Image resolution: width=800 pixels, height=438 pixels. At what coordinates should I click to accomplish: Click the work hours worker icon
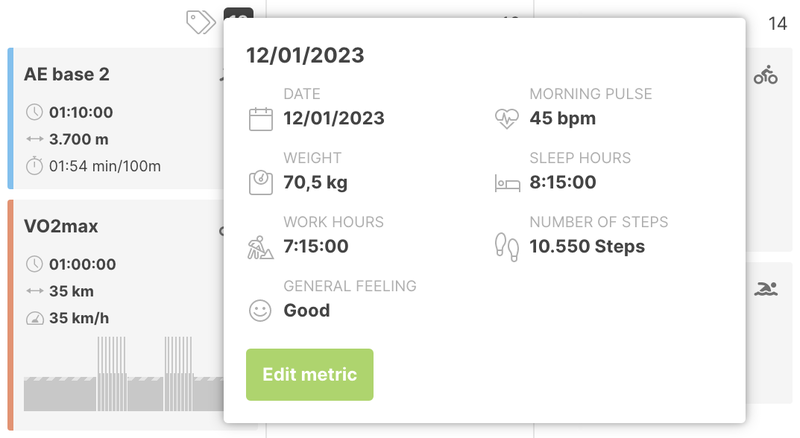tap(260, 247)
